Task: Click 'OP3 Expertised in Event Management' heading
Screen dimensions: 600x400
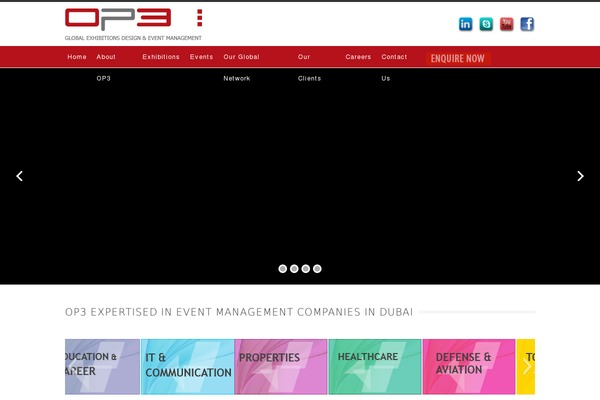Action: point(239,312)
